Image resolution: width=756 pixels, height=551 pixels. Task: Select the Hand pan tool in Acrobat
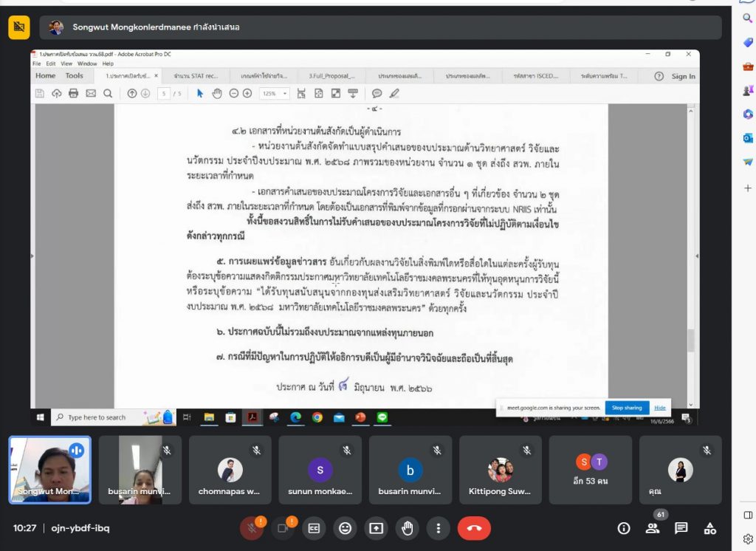217,94
